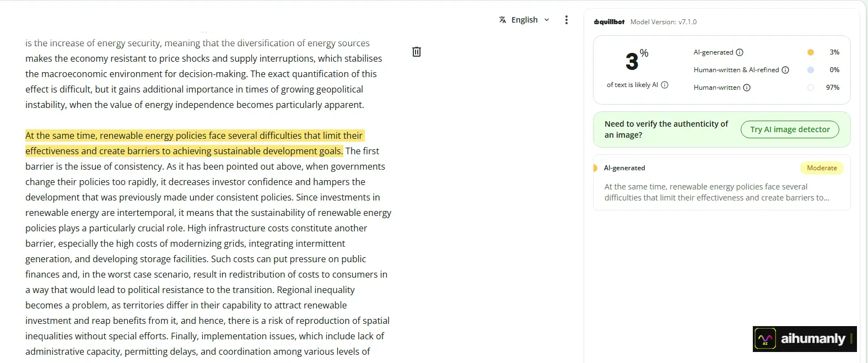Screen dimensions: 868x363
Task: Open the AI-generated sentence result card
Action: [x=722, y=182]
